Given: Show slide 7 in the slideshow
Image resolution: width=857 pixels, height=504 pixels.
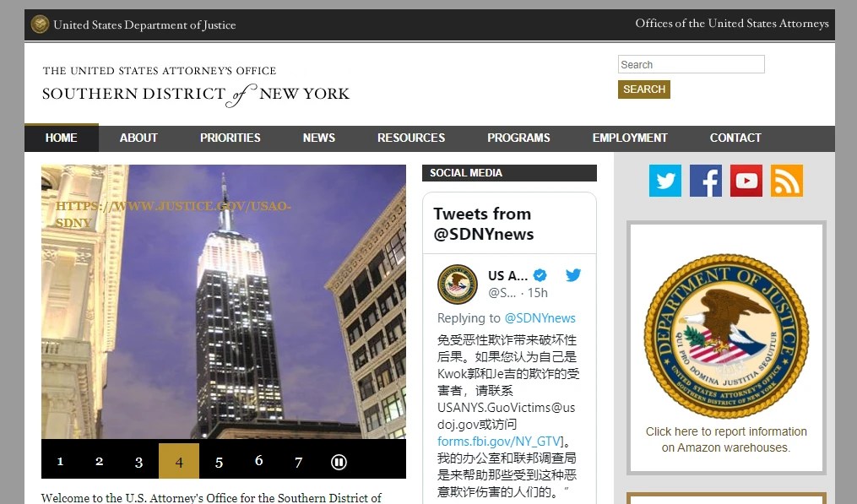Looking at the screenshot, I should [298, 461].
